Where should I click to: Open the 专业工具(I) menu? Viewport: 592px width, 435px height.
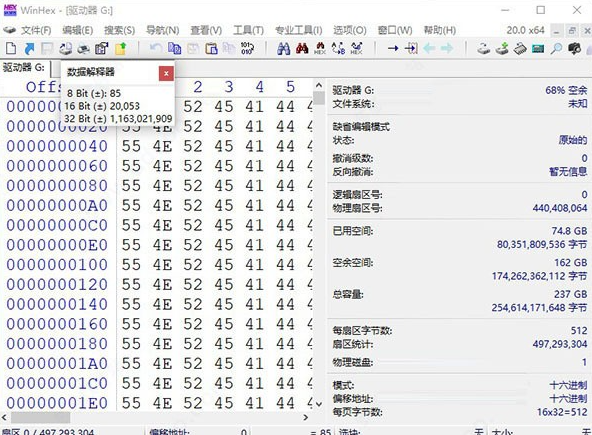coord(298,30)
